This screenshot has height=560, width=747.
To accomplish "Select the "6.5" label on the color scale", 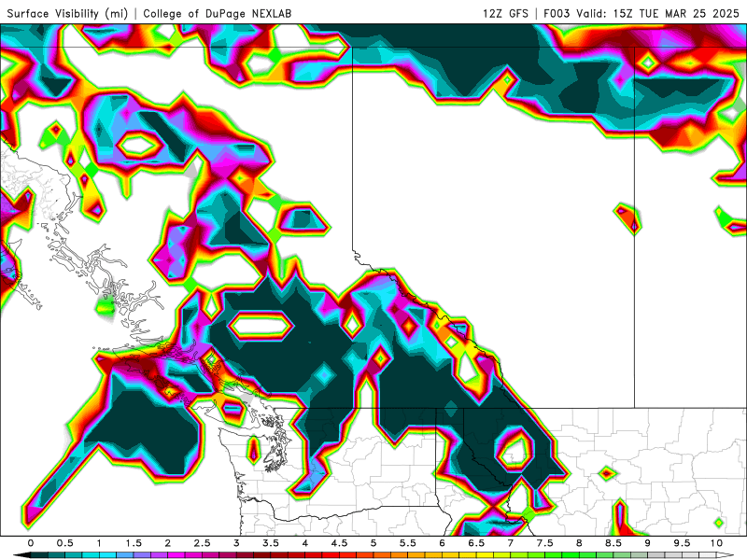I will tap(476, 543).
